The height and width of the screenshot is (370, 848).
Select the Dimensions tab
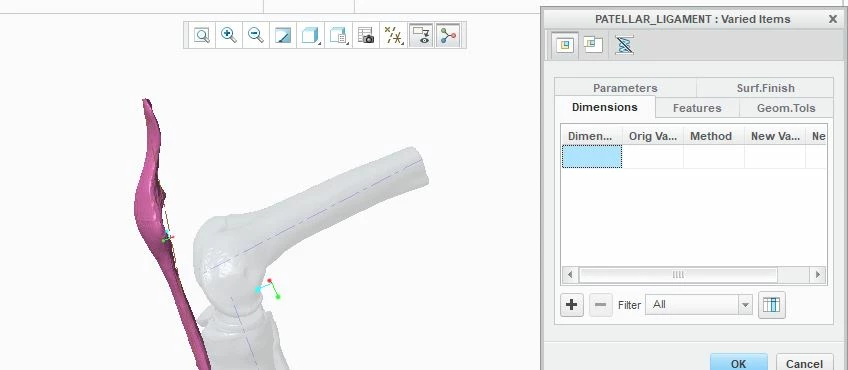[x=605, y=107]
